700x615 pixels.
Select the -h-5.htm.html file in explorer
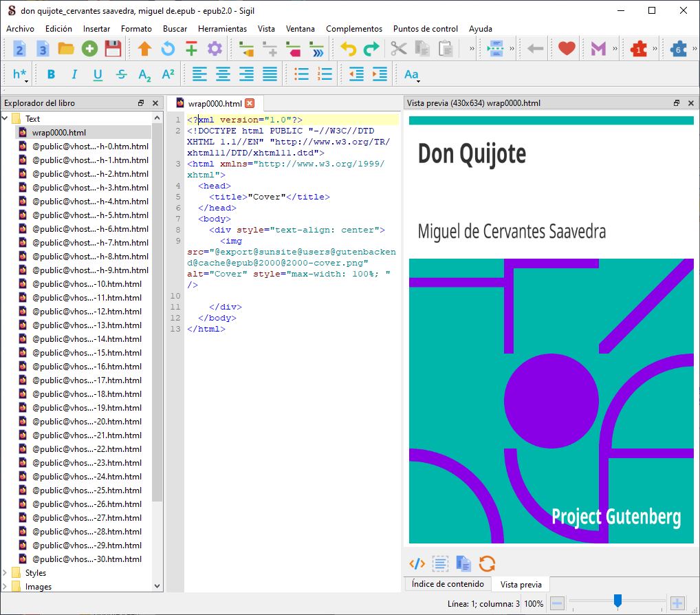point(89,215)
